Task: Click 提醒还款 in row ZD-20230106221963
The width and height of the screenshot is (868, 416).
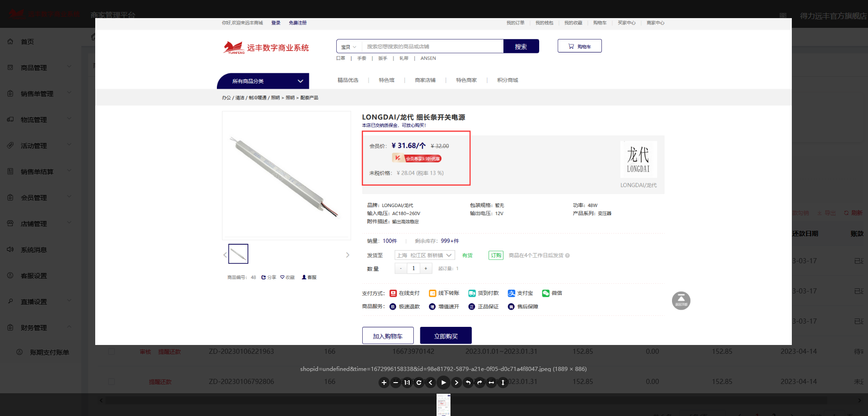Action: click(170, 352)
